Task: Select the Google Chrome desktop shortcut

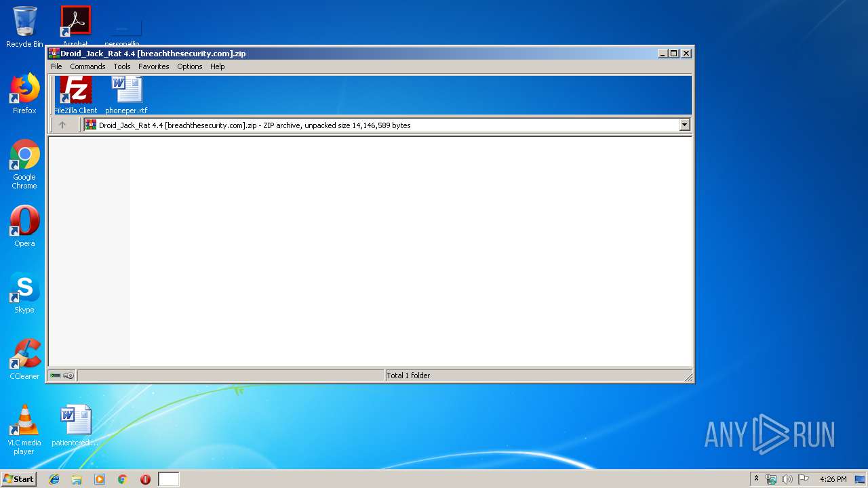Action: point(24,164)
